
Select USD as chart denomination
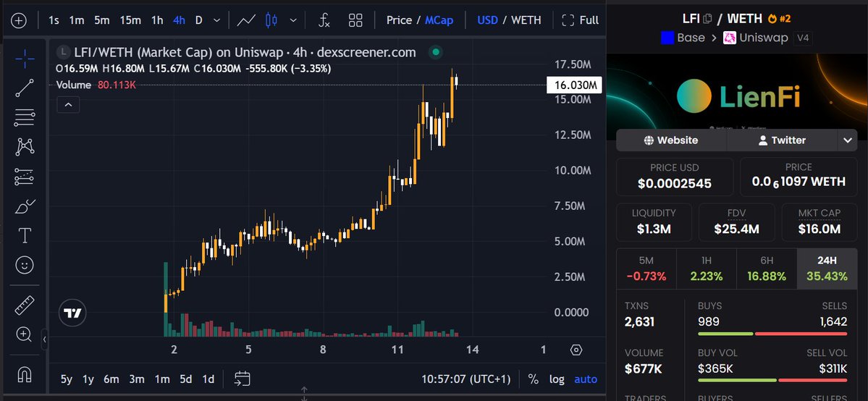pos(488,20)
